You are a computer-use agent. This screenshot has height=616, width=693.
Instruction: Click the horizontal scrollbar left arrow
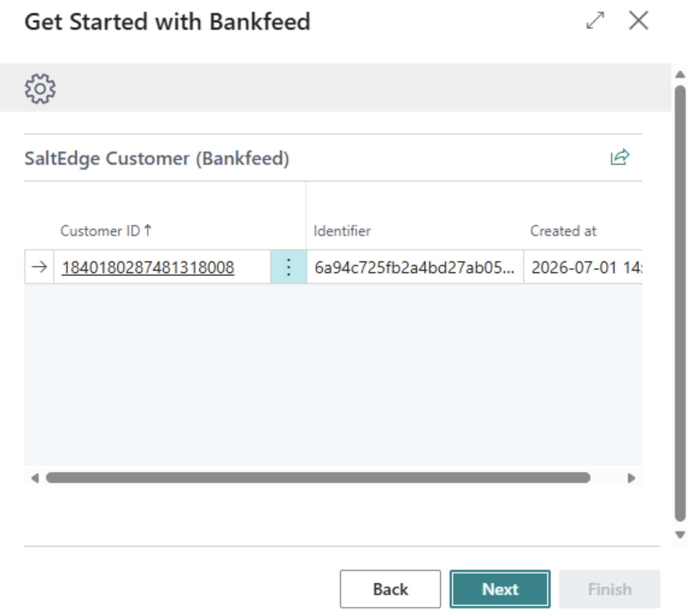[35, 478]
